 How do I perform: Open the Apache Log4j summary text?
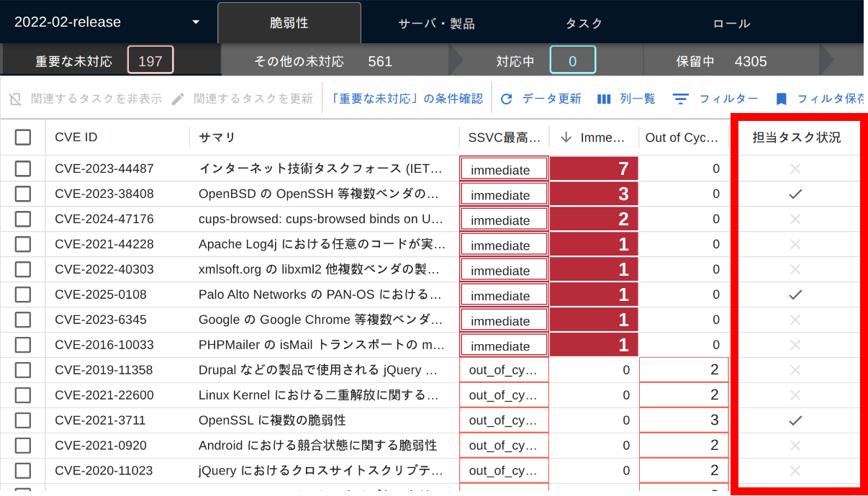click(x=322, y=244)
